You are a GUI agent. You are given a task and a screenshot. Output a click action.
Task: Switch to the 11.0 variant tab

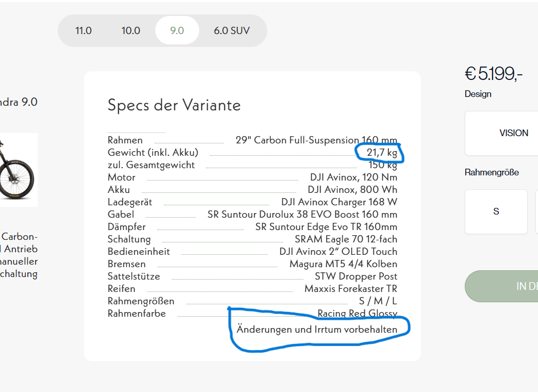point(84,30)
